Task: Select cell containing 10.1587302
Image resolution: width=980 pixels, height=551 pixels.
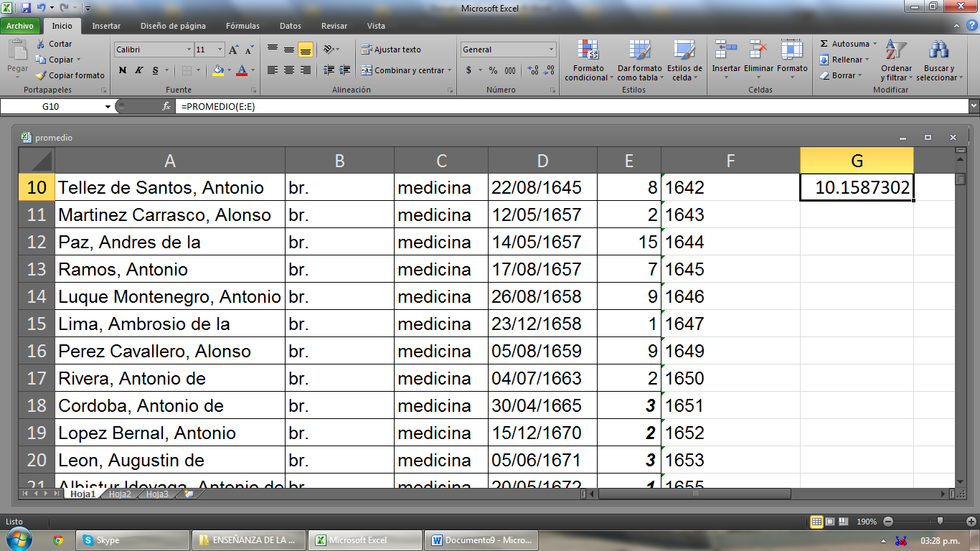Action: coord(857,188)
